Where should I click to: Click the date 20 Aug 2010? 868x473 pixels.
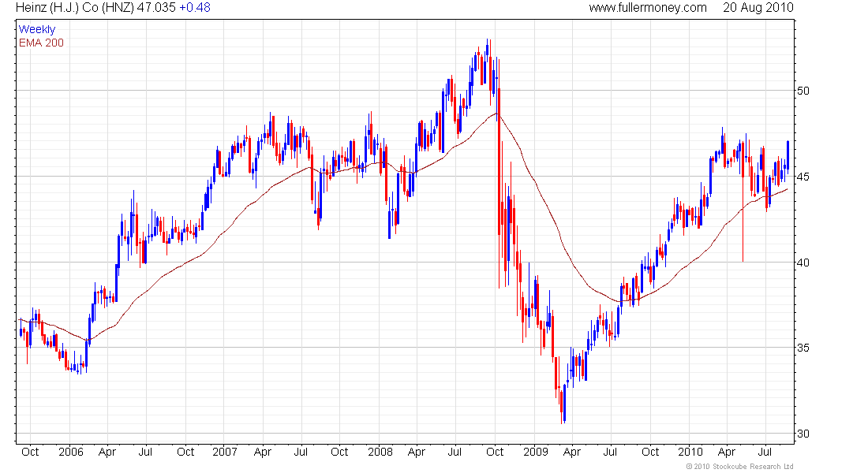[x=758, y=8]
